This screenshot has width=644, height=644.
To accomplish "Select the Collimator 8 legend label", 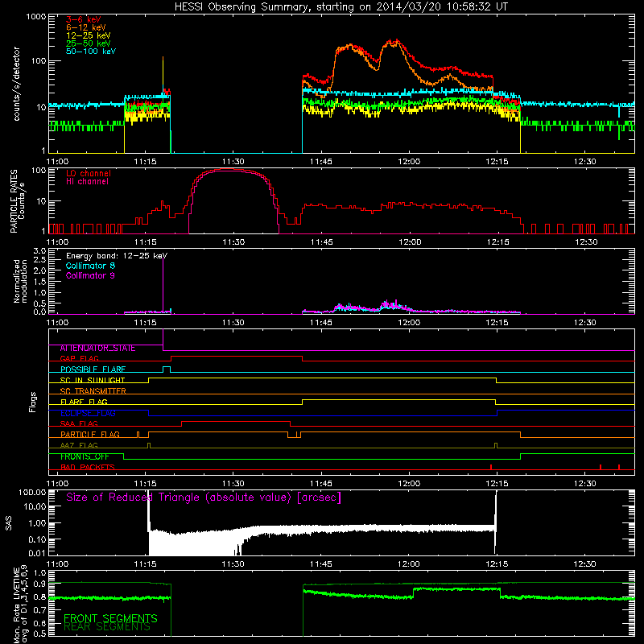I will pos(90,266).
